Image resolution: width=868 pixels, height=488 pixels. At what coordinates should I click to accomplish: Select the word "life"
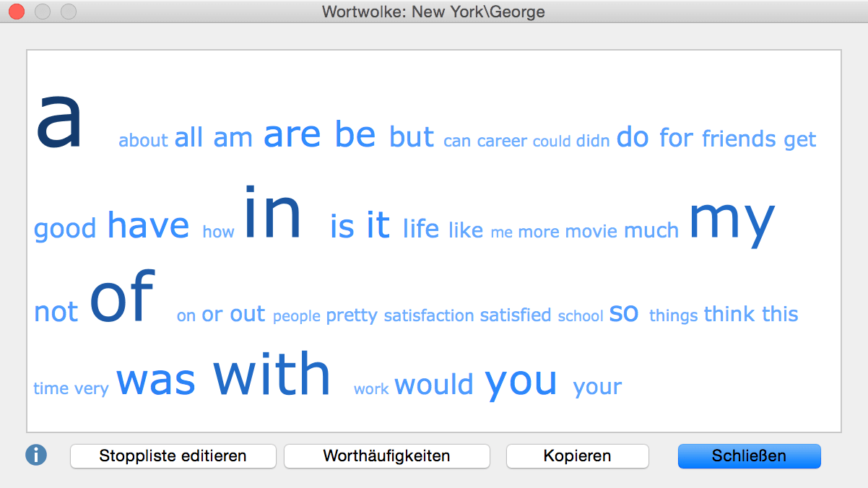[x=421, y=228]
